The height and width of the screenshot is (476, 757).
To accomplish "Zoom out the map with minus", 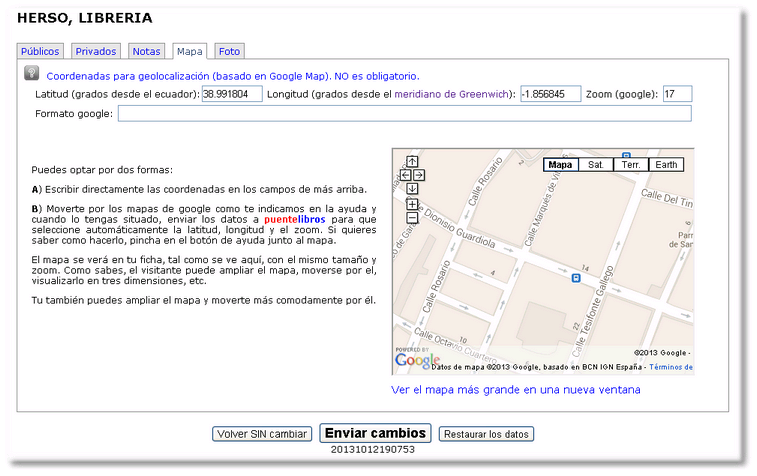I will point(412,218).
